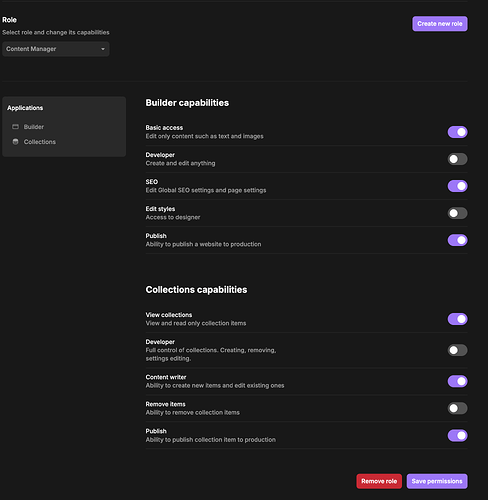
Task: Disable Builder Publish to production toggle
Action: [457, 240]
